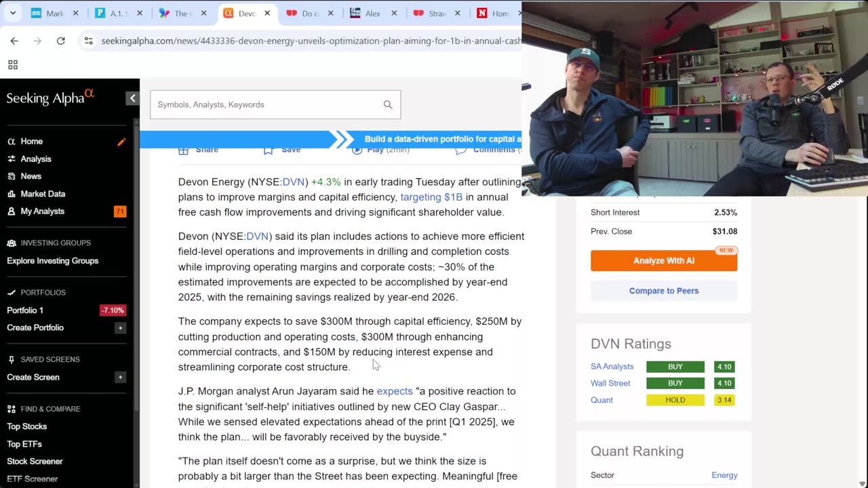
Task: Switch to the 'Mark' browser tab
Action: click(54, 13)
